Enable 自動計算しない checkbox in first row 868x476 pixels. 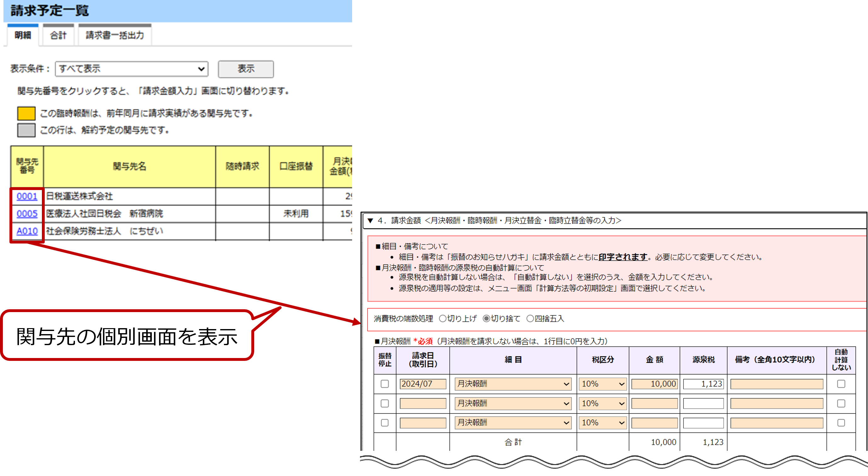[841, 384]
